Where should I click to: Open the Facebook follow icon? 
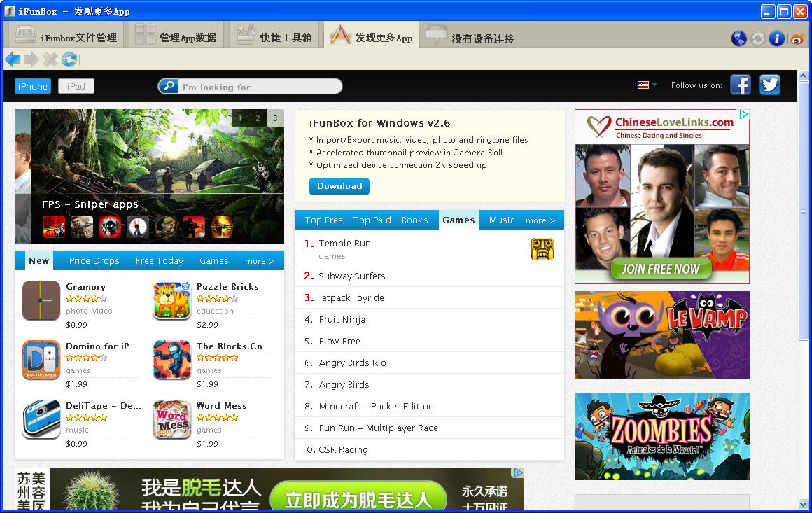(x=741, y=85)
